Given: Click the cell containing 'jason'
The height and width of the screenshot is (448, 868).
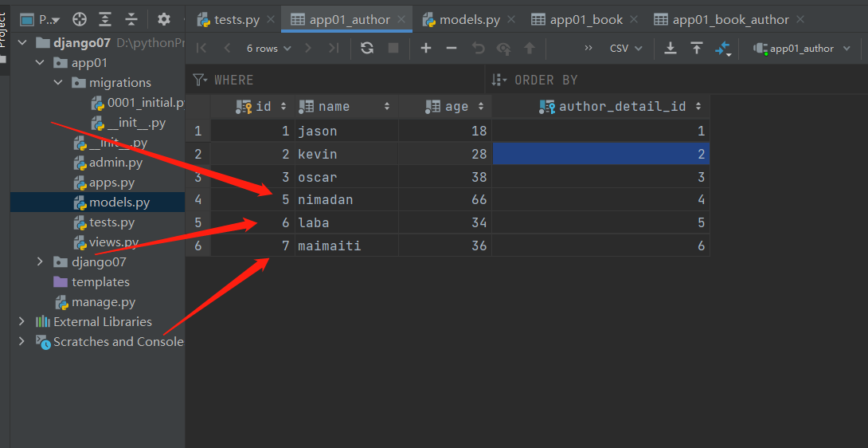Looking at the screenshot, I should point(346,131).
